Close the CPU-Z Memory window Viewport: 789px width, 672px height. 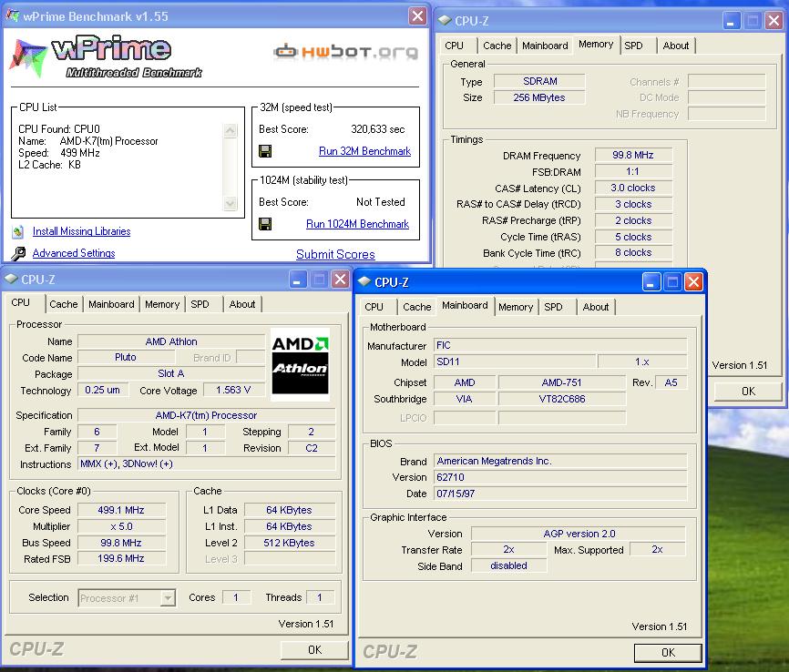click(x=774, y=21)
